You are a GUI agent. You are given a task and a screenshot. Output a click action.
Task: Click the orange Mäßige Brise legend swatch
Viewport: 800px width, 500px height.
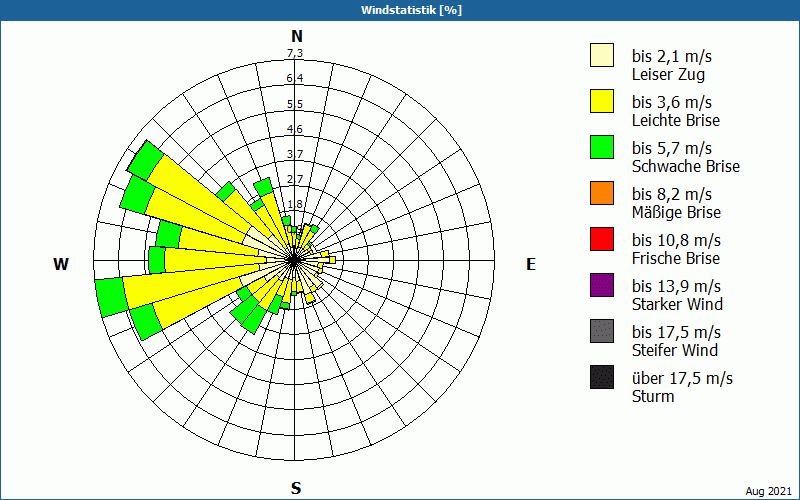click(602, 193)
